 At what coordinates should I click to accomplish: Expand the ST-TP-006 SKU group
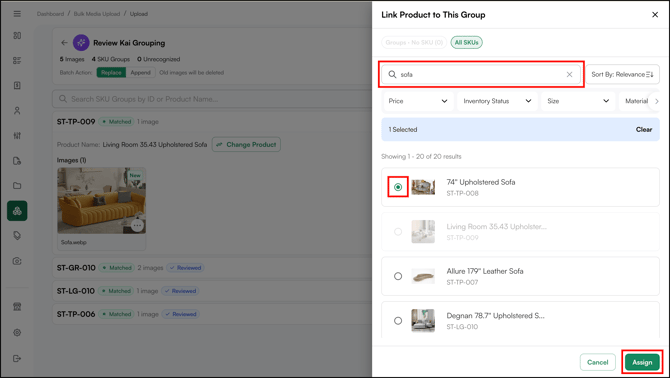(212, 314)
